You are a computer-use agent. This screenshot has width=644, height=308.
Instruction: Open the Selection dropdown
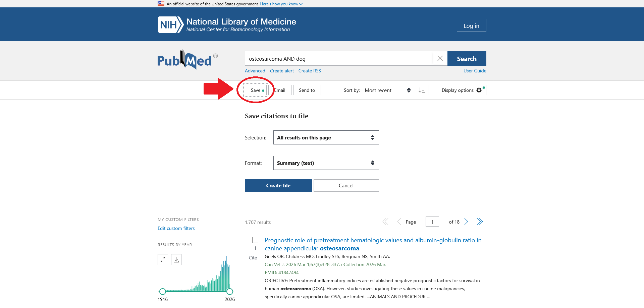326,137
